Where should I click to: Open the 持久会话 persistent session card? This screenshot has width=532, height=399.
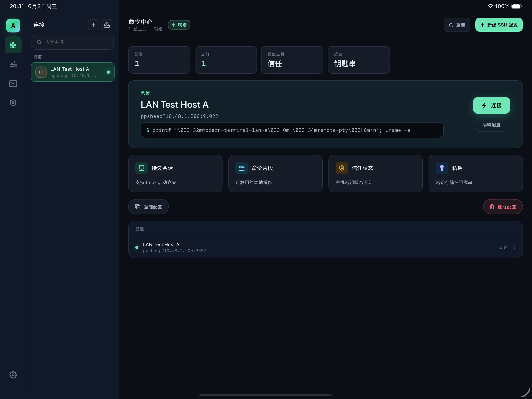click(x=175, y=174)
